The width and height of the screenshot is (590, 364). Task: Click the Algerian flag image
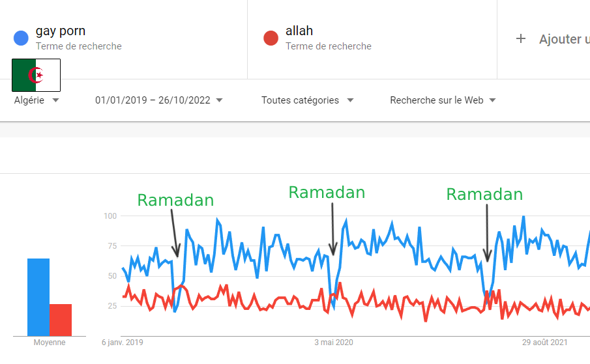pos(37,75)
